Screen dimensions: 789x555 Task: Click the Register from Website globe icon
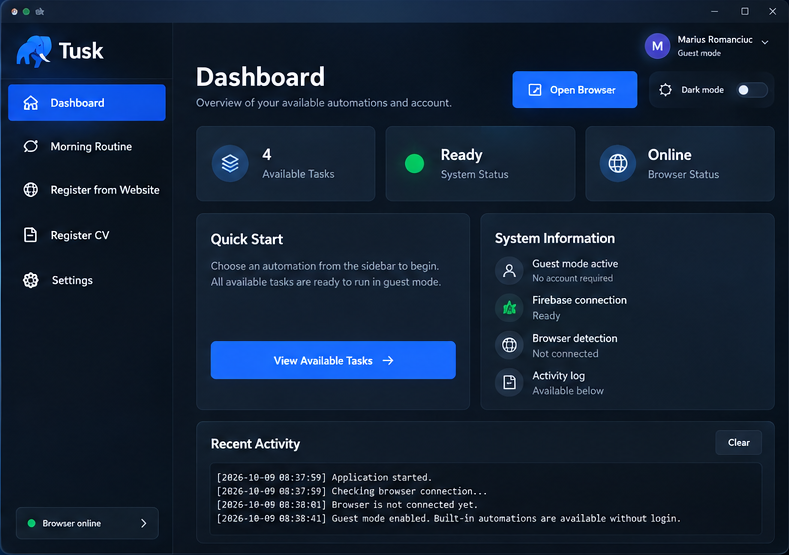(x=31, y=190)
